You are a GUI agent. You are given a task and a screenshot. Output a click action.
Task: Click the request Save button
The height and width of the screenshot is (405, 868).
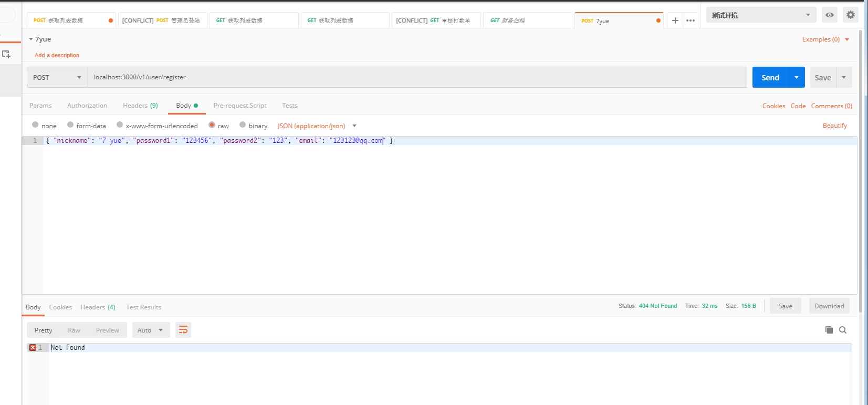(x=823, y=77)
